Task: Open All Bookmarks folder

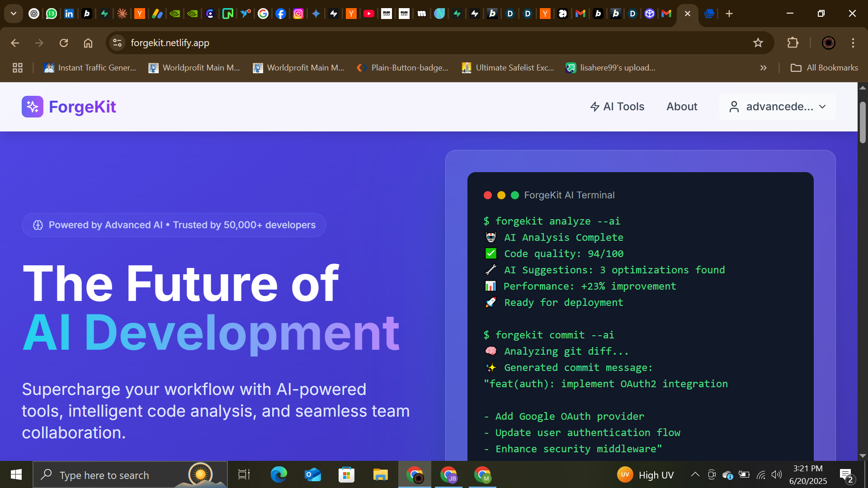Action: click(x=824, y=68)
